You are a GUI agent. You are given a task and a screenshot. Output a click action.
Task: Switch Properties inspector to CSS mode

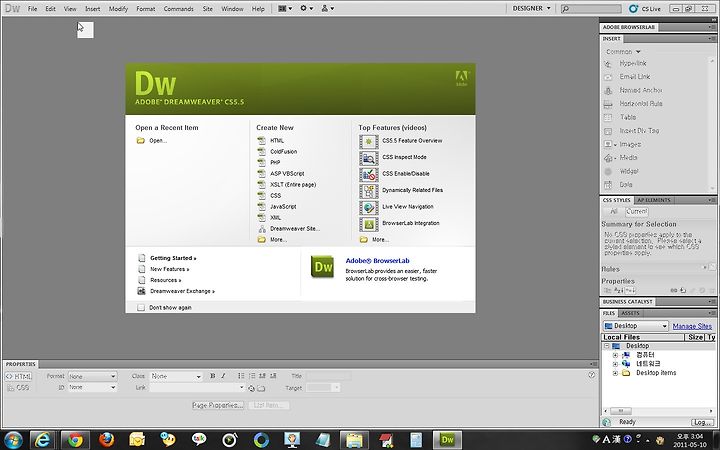[x=18, y=388]
